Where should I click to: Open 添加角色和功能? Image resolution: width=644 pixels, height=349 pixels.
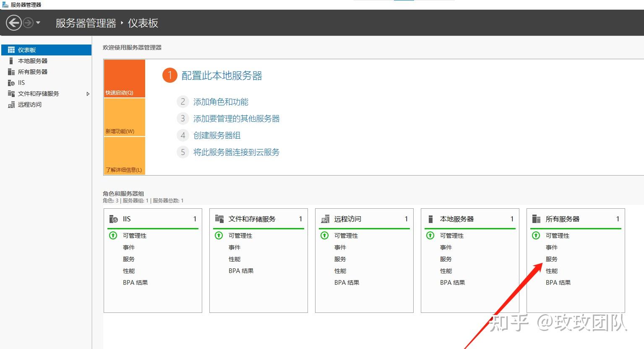tap(221, 102)
